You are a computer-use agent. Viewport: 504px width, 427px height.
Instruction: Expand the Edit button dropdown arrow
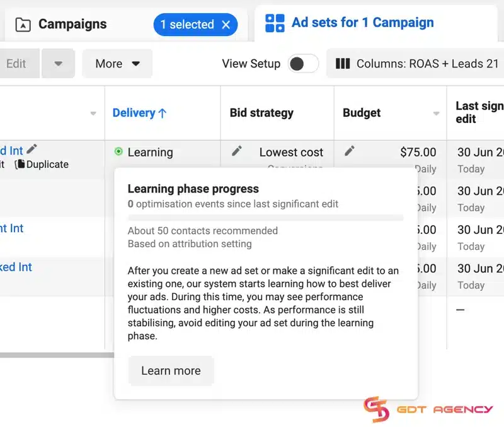tap(59, 64)
